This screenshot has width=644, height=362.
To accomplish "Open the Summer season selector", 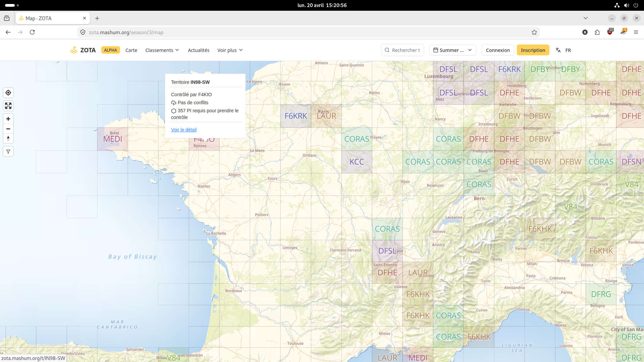I will pos(452,50).
